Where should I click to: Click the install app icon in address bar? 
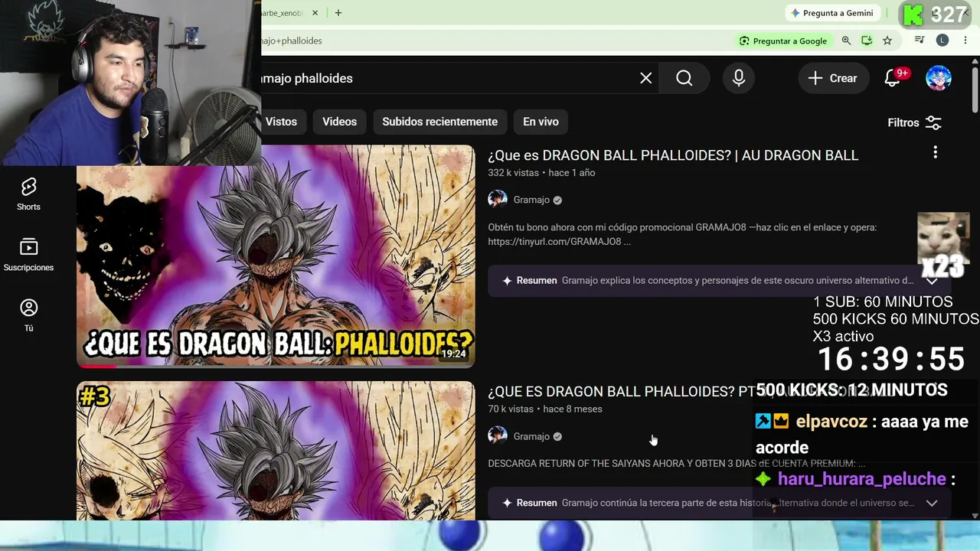[x=867, y=41]
